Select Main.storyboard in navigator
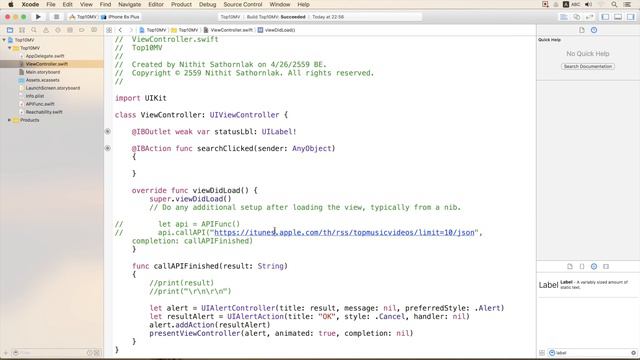Viewport: 640px width, 360px height. pyautogui.click(x=43, y=72)
